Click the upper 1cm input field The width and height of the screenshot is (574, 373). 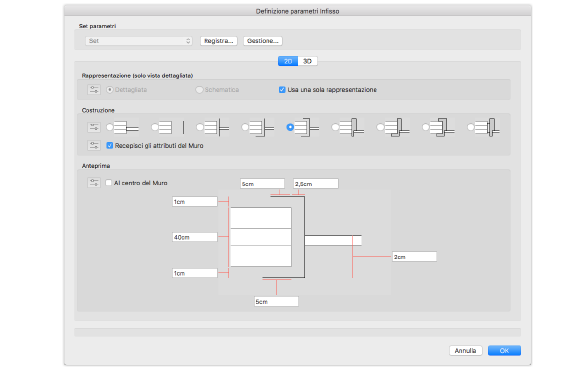pos(195,202)
